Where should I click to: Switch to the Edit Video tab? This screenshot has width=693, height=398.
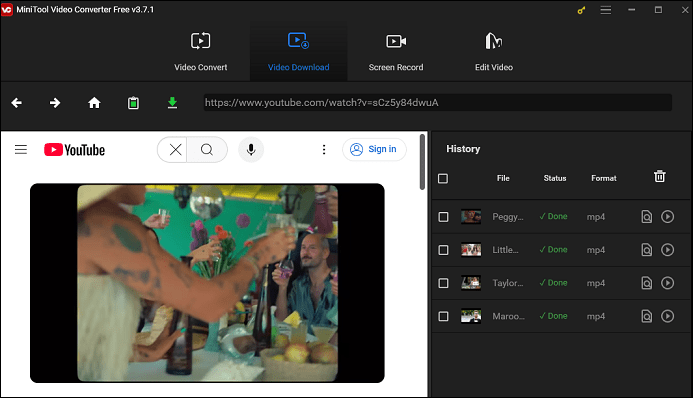pyautogui.click(x=494, y=52)
